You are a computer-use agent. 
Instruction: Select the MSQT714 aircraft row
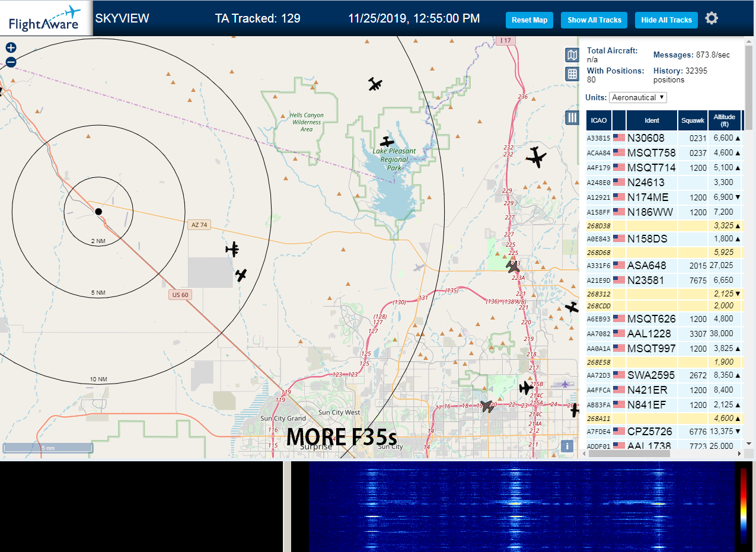[664, 167]
